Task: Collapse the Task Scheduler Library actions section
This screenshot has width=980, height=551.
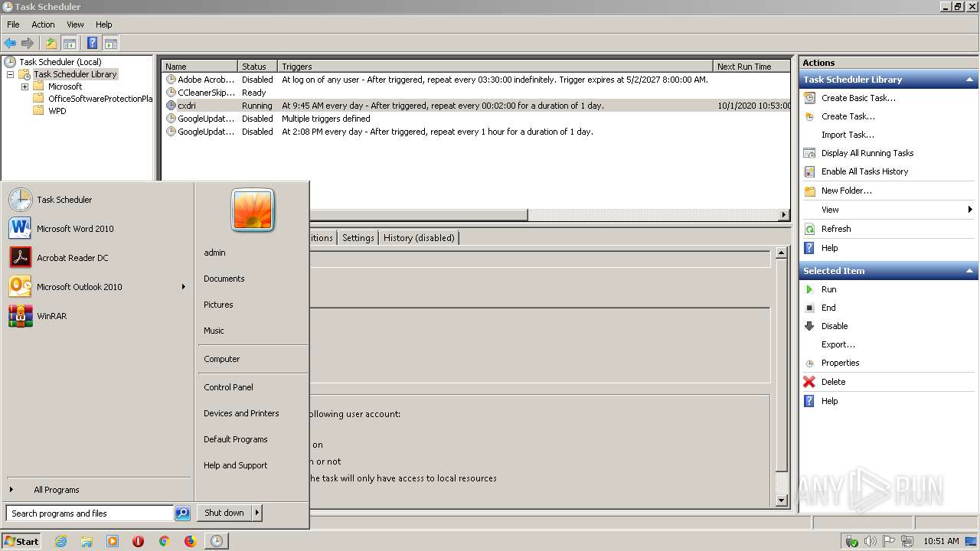Action: [x=969, y=80]
